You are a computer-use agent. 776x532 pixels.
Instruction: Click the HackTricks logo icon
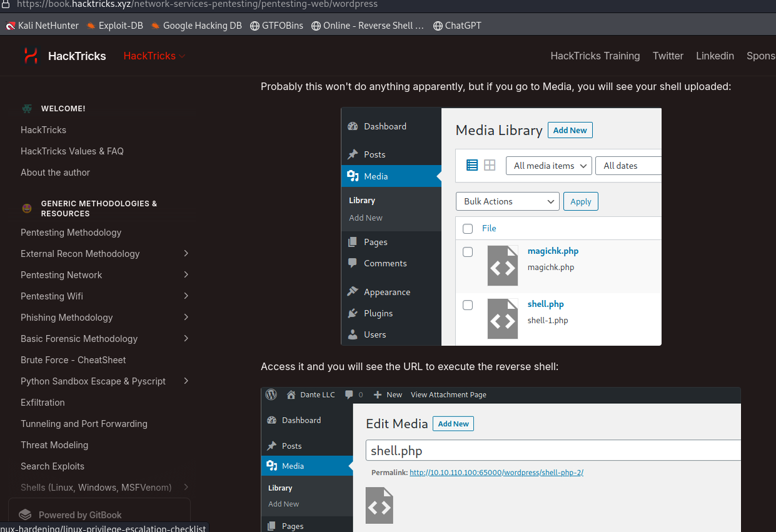(31, 56)
